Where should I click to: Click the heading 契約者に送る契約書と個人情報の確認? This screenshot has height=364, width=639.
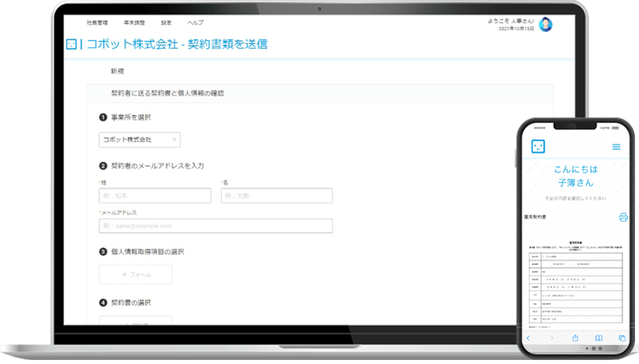[x=168, y=93]
